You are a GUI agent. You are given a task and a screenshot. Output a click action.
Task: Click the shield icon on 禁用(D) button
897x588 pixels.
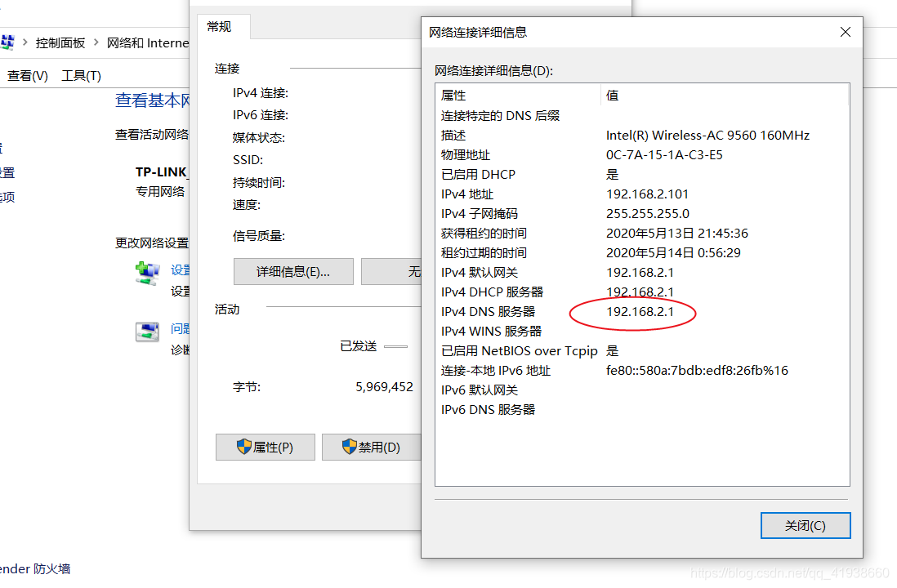pos(349,446)
